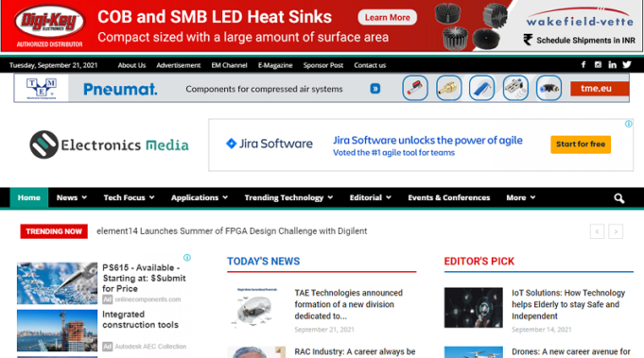Open the Advertisement page

point(178,65)
